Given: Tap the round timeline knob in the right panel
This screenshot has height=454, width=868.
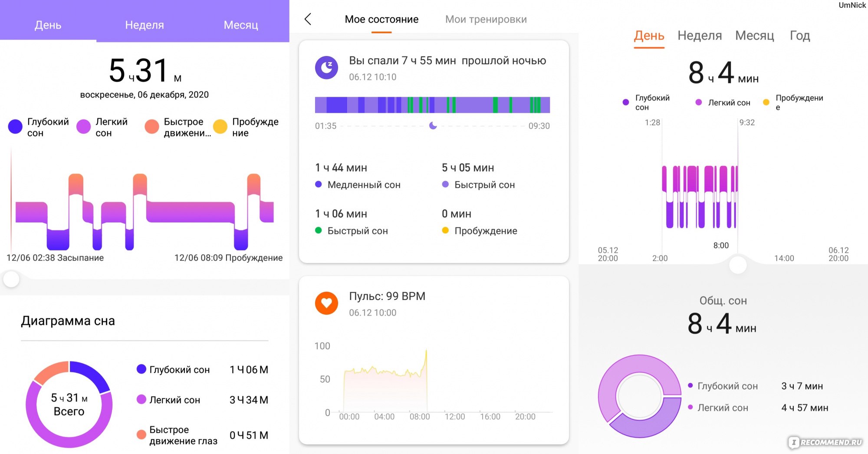Looking at the screenshot, I should (738, 265).
